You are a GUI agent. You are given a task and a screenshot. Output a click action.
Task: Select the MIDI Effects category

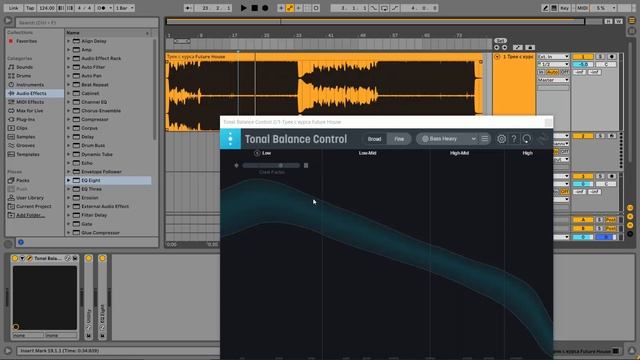pyautogui.click(x=30, y=102)
